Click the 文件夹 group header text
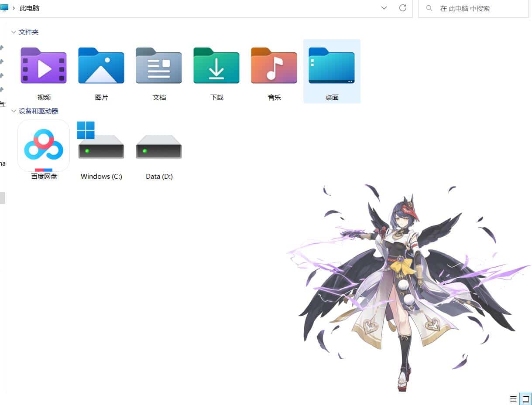The image size is (532, 405). (x=29, y=32)
